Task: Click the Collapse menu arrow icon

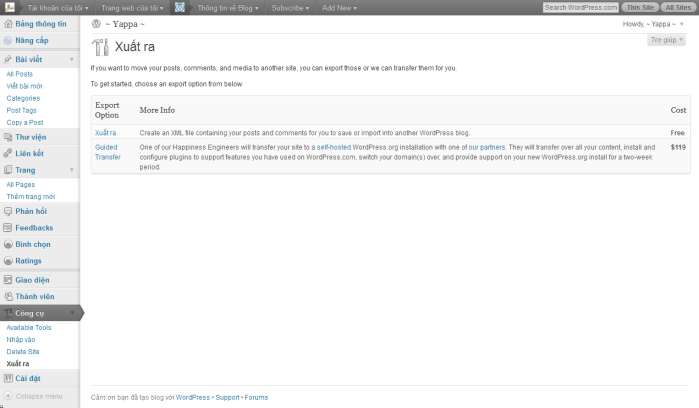Action: click(x=8, y=397)
